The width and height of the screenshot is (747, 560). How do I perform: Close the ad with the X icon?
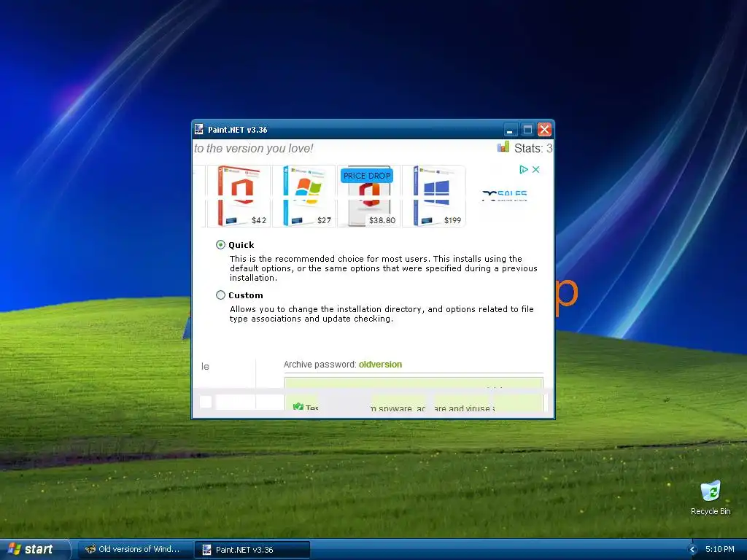(x=536, y=169)
